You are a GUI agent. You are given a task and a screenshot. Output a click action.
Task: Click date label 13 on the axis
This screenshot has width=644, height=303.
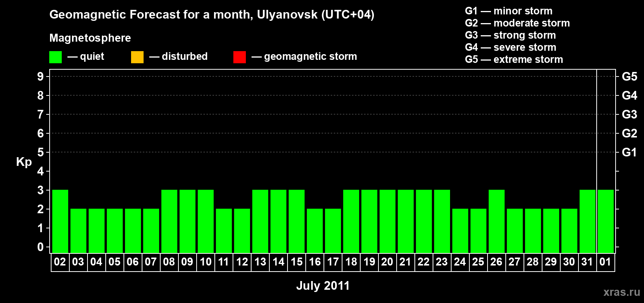point(260,262)
